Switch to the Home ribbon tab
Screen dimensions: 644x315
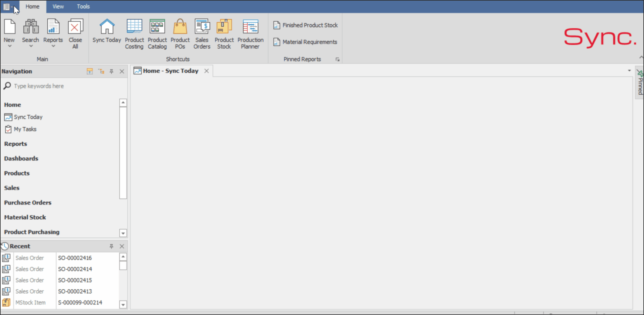[32, 7]
